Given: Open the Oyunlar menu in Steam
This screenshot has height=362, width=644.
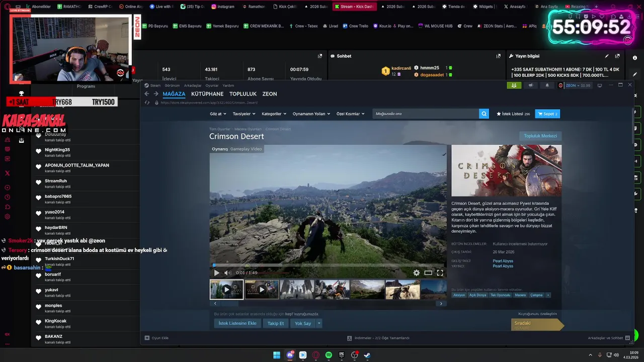Looking at the screenshot, I should coord(212,85).
